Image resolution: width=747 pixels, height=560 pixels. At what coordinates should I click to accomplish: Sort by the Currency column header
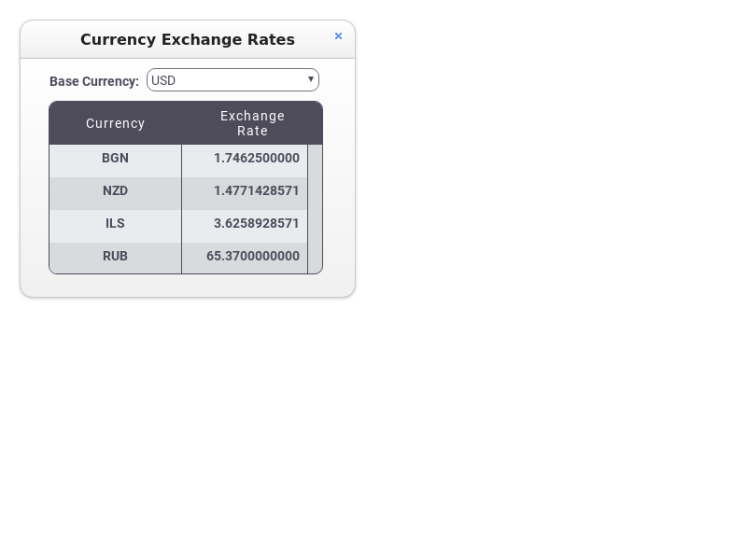115,123
